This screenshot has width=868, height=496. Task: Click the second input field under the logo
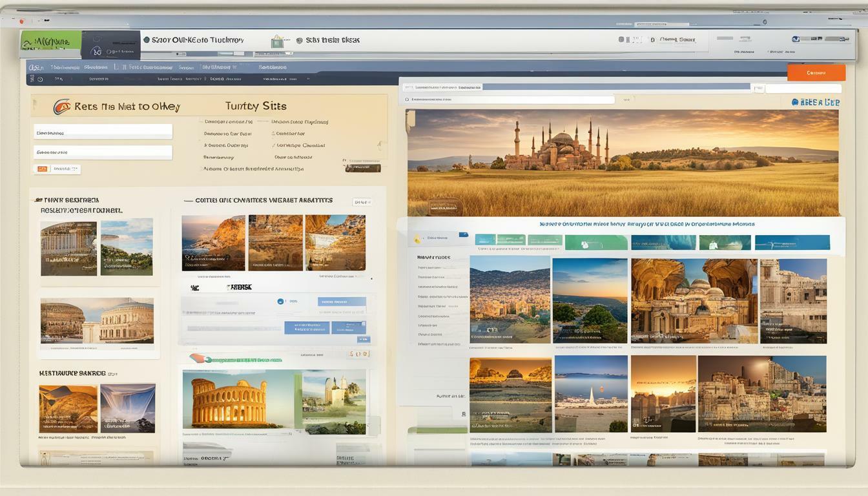pyautogui.click(x=103, y=152)
